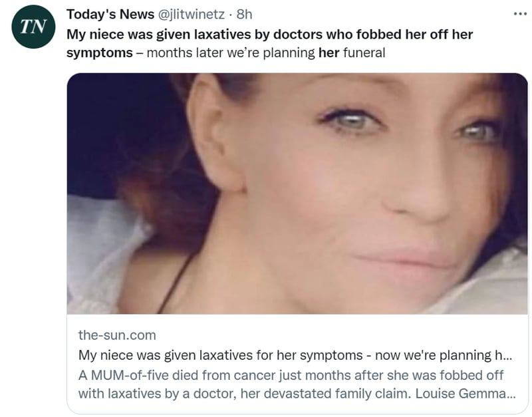Open the @jlitwinetz handle link
Image resolution: width=532 pixels, height=417 pixels.
[192, 14]
